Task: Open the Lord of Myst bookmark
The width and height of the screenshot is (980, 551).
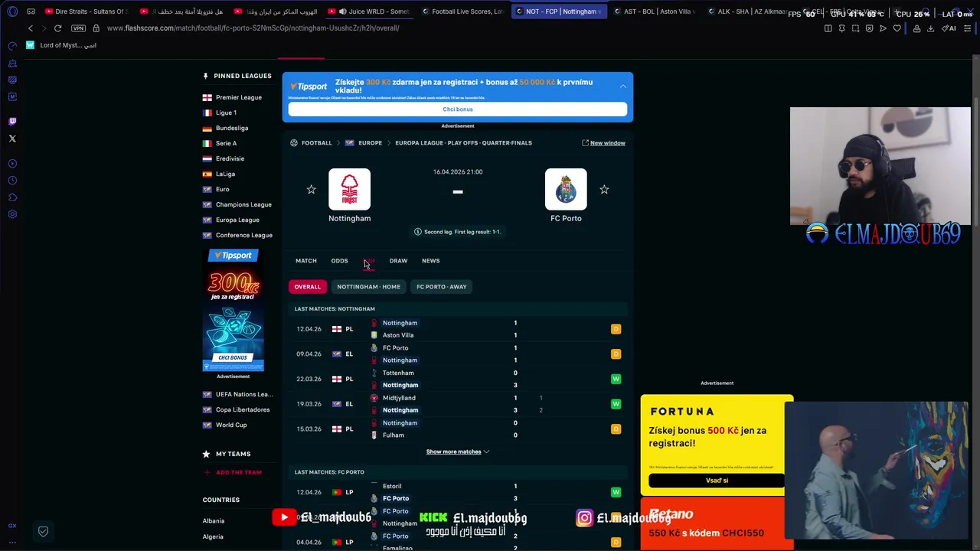Action: [x=61, y=45]
